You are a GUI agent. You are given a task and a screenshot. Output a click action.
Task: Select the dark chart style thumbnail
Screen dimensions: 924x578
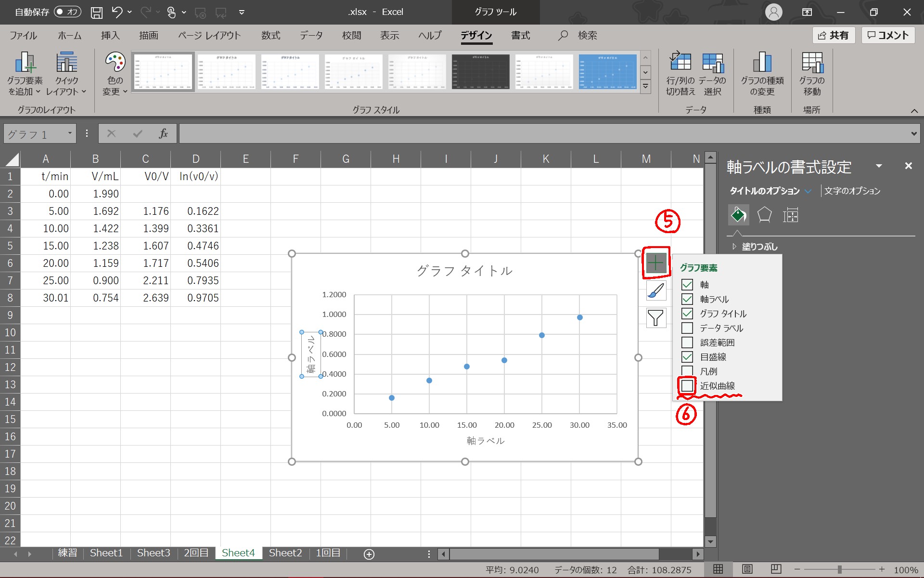point(480,71)
